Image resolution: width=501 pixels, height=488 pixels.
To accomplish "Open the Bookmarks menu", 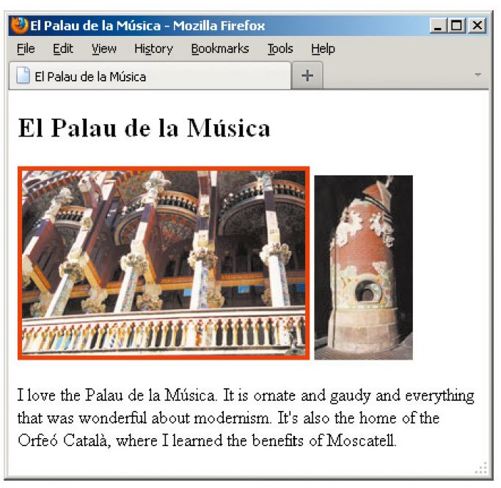I will click(220, 49).
